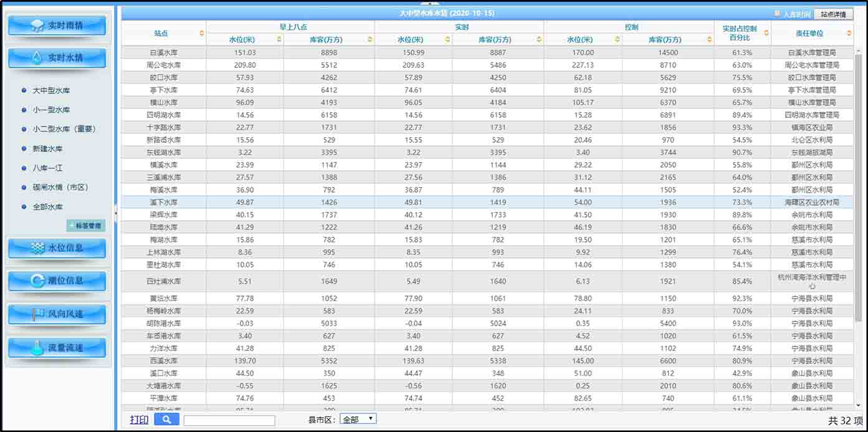This screenshot has height=432, width=868.
Task: Toggle the 入库时间 checkbox
Action: pos(777,13)
